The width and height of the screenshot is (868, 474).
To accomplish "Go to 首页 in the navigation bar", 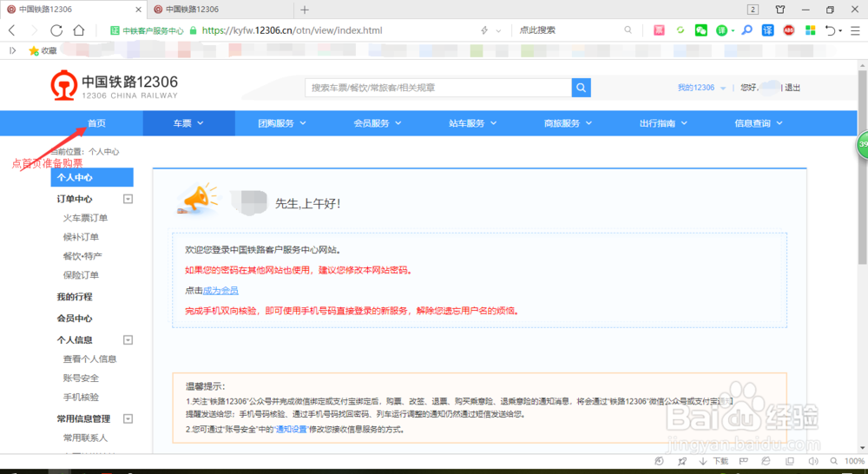I will 96,123.
